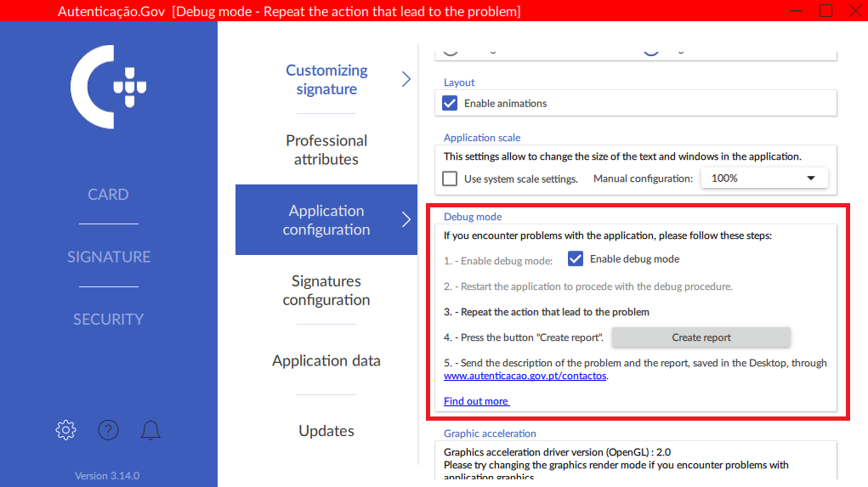Click the chevron beside Application configuration
868x487 pixels.
pos(406,220)
